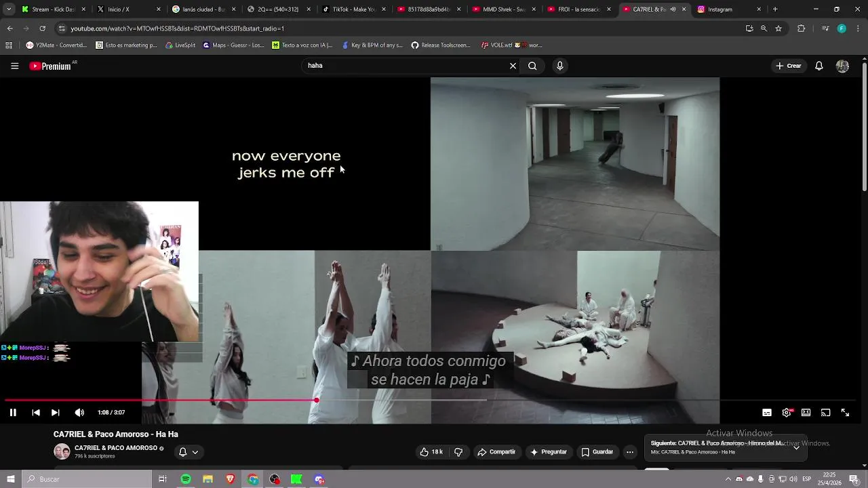The height and width of the screenshot is (488, 868).
Task: Open the Release Toolscreen GitHub bookmark
Action: (441, 45)
